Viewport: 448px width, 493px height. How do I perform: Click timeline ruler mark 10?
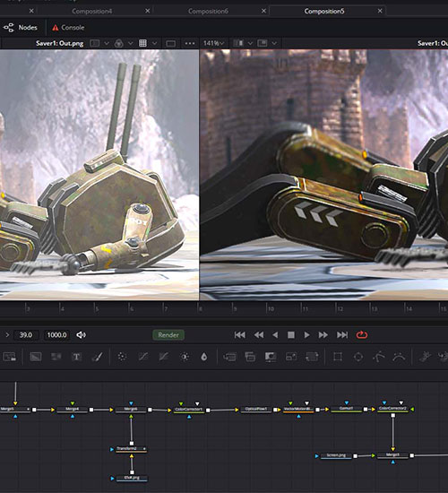point(271,309)
